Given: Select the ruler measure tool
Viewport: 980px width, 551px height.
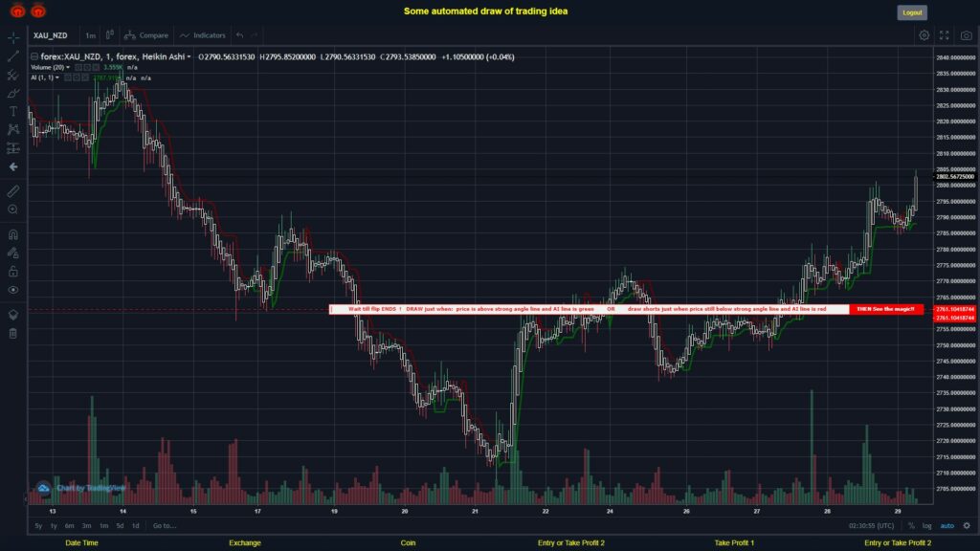Looking at the screenshot, I should 13,191.
